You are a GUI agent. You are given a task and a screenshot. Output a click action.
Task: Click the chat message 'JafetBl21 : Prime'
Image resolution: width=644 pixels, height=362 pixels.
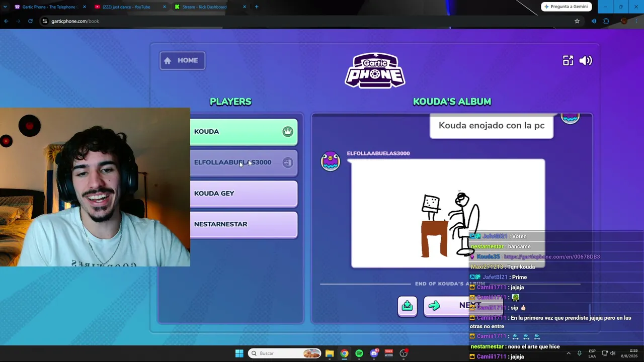(x=498, y=277)
